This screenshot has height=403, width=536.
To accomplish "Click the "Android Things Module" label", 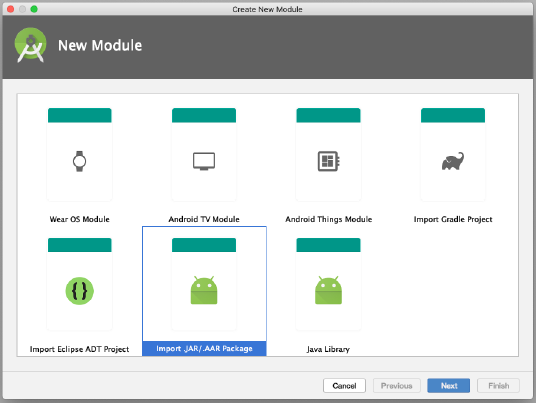I will tap(329, 219).
